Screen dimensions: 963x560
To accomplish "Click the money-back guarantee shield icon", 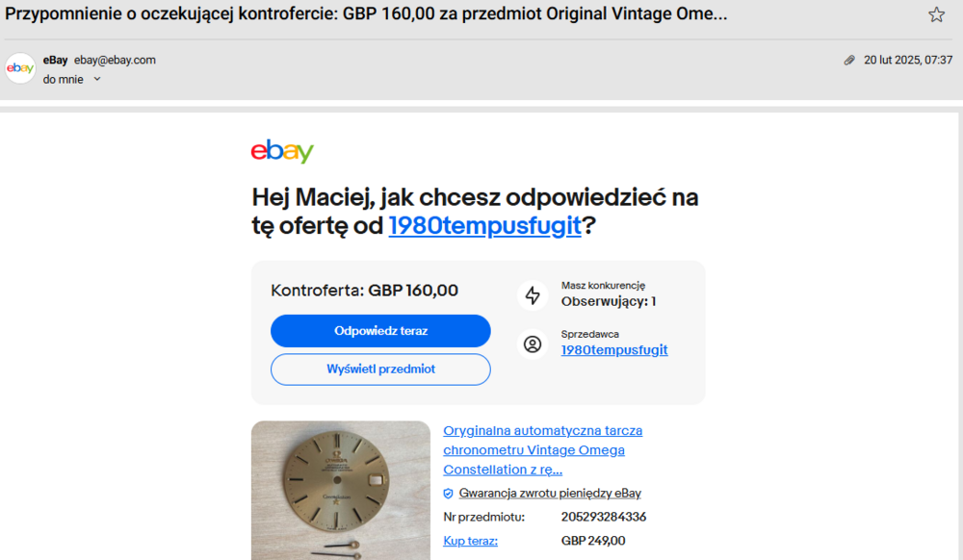I will (448, 494).
